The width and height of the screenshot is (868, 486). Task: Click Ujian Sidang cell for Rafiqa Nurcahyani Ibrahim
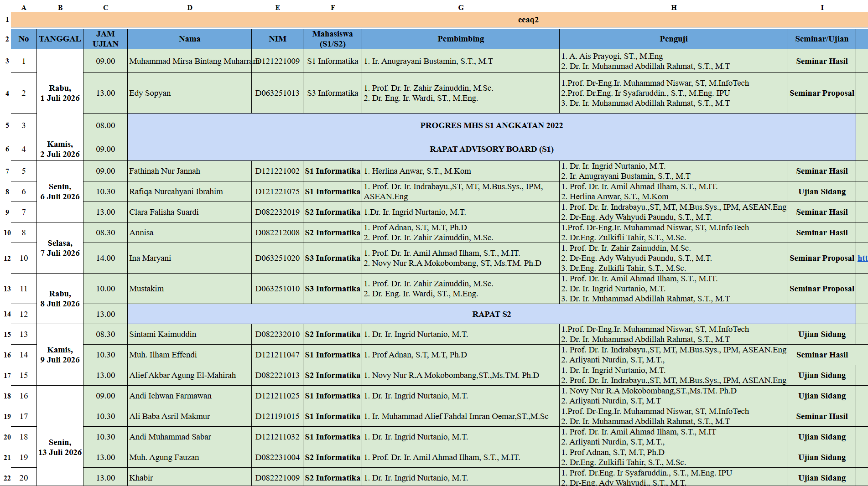[x=822, y=191]
